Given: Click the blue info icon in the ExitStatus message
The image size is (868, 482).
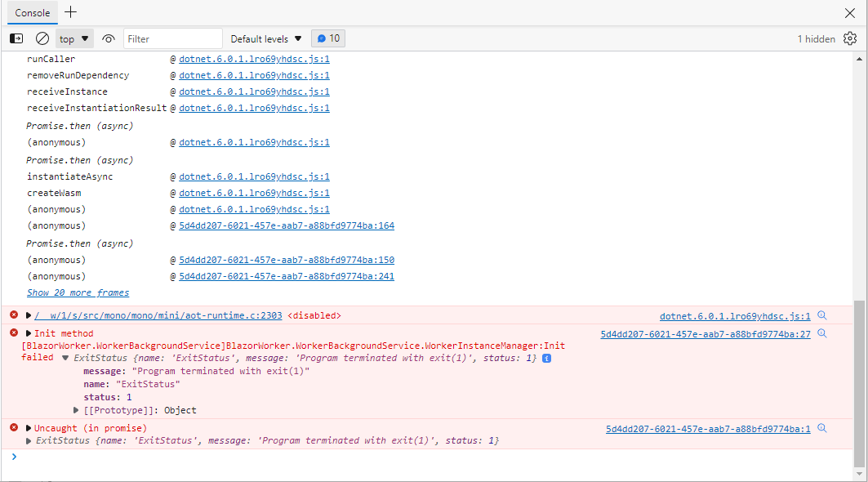Looking at the screenshot, I should [x=545, y=357].
